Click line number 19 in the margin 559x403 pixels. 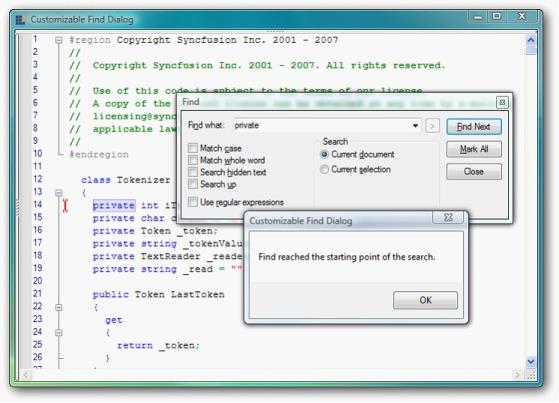[x=37, y=268]
